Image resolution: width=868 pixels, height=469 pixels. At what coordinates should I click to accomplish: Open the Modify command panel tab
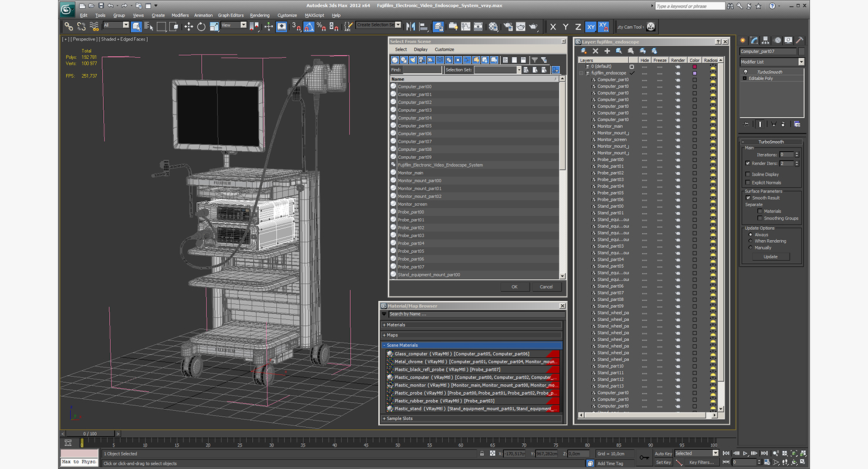pos(755,40)
